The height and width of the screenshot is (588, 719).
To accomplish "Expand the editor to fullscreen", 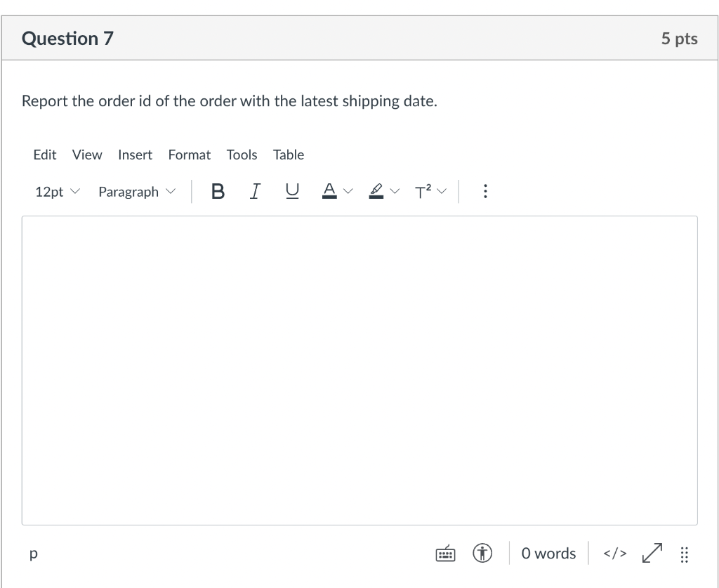I will (652, 553).
